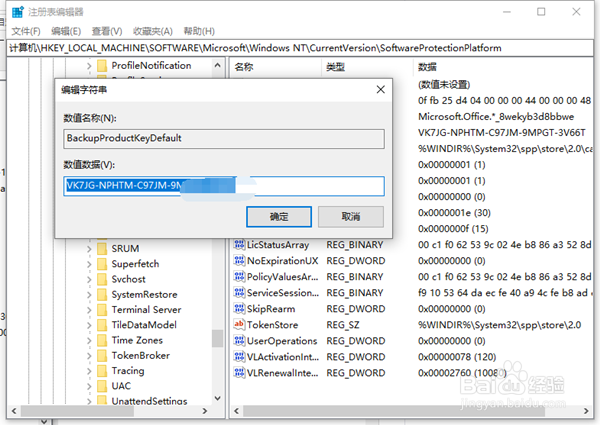
Task: Click the Registry Editor app icon in title bar
Action: coord(18,12)
